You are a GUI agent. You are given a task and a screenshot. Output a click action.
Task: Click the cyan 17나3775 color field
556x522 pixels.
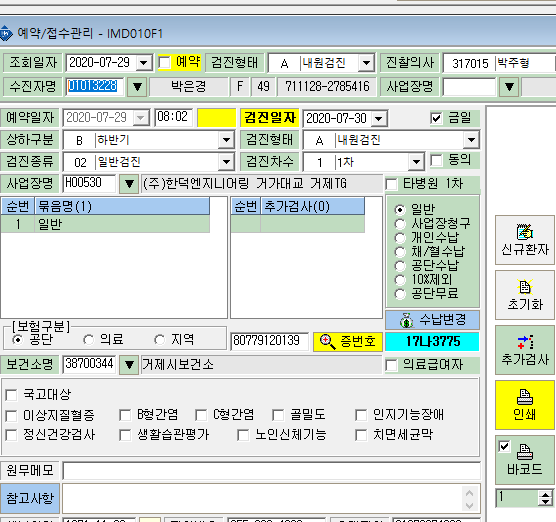coord(432,341)
